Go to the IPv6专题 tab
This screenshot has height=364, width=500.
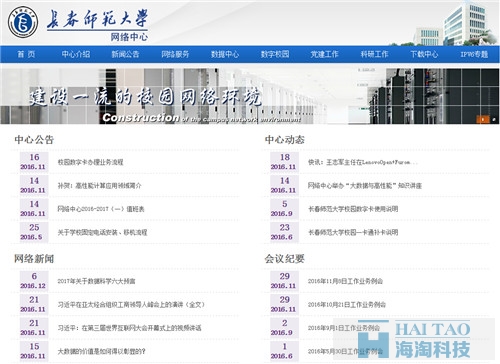474,54
